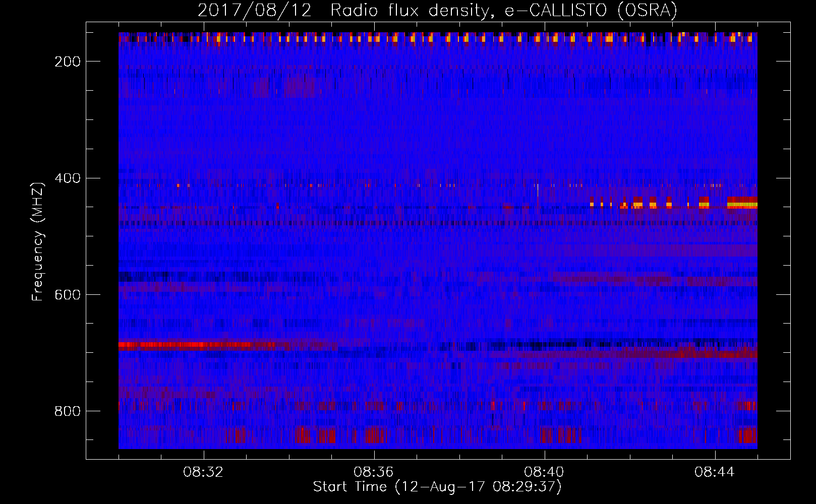Click the plot title '2017/08/12 Radio flux density'
816x504 pixels.
pos(437,11)
